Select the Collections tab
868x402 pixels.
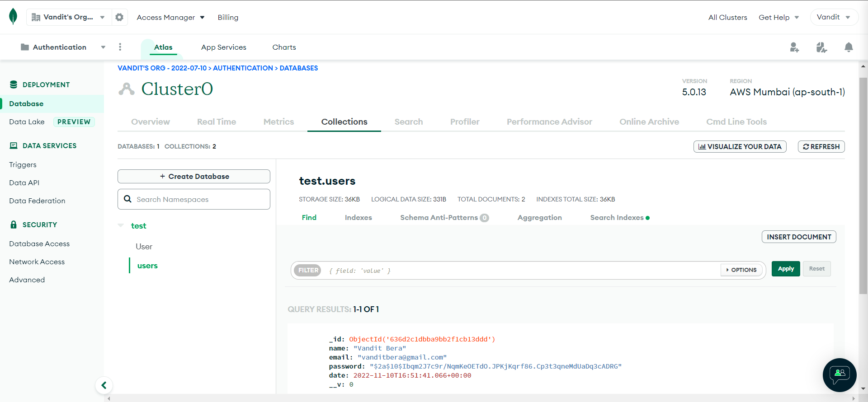coord(344,122)
